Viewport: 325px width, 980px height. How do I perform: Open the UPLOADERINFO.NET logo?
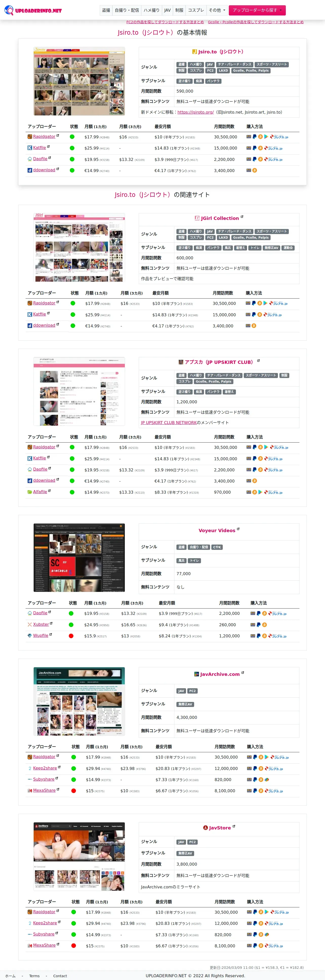point(33,10)
